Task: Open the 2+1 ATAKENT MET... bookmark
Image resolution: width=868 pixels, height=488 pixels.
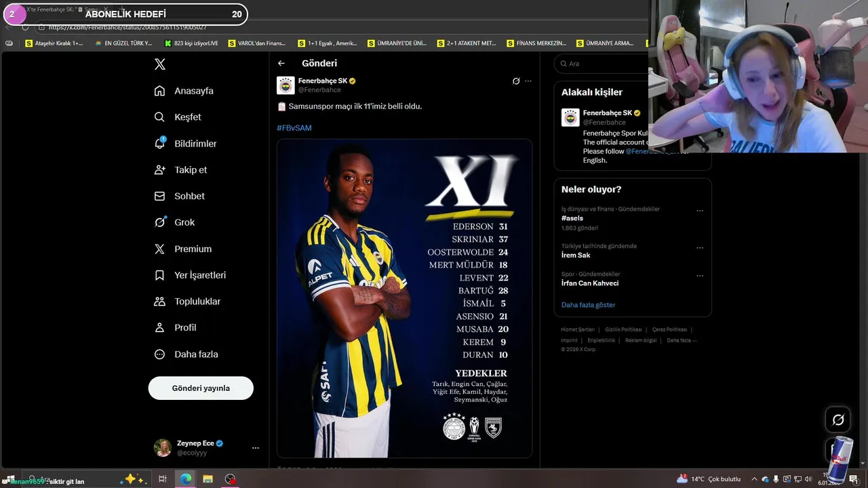Action: pyautogui.click(x=467, y=43)
